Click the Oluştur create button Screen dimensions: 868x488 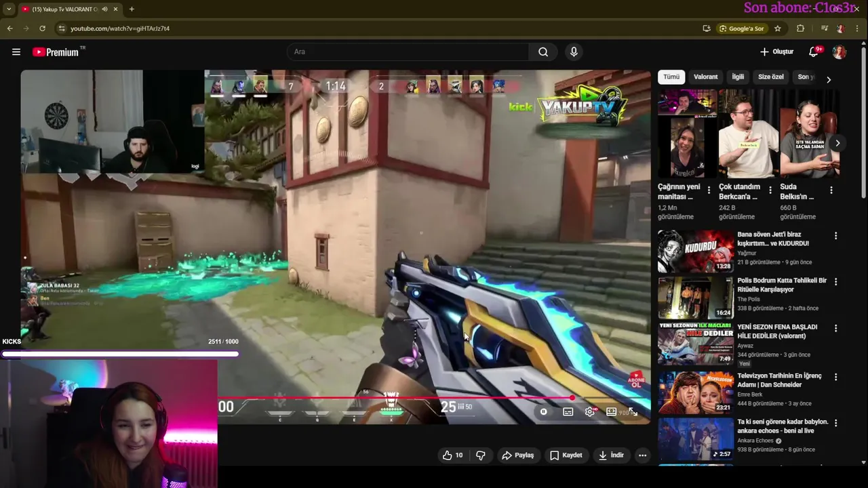pyautogui.click(x=776, y=52)
